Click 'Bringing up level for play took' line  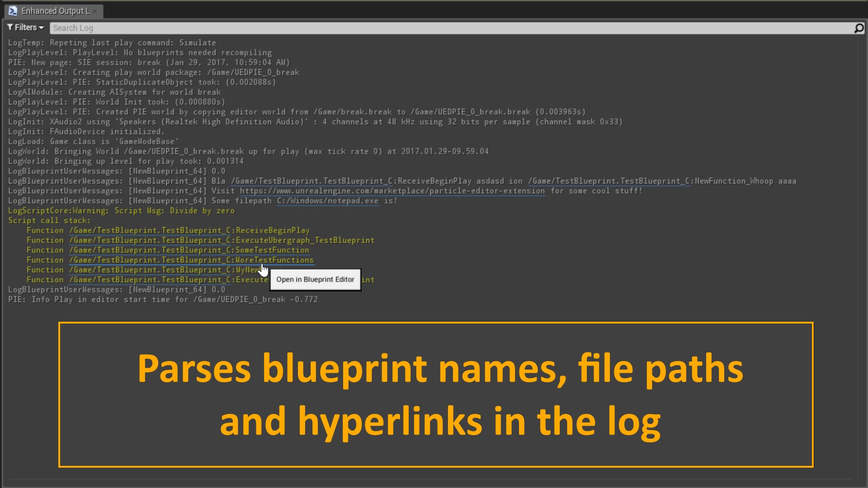(126, 161)
